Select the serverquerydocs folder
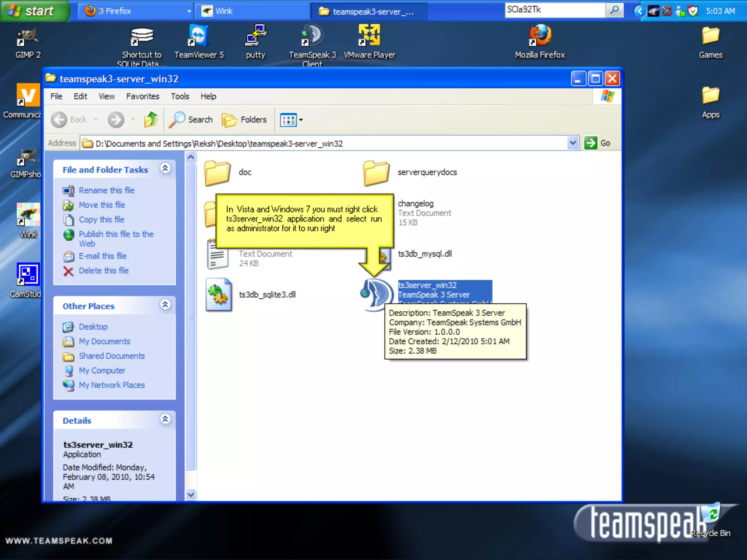Viewport: 747px width, 560px height. click(376, 172)
